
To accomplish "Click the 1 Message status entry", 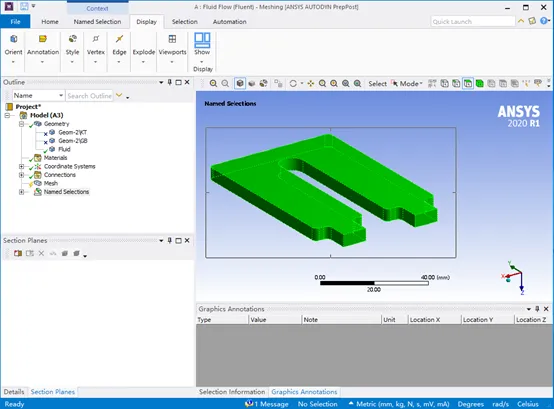I will pyautogui.click(x=267, y=404).
